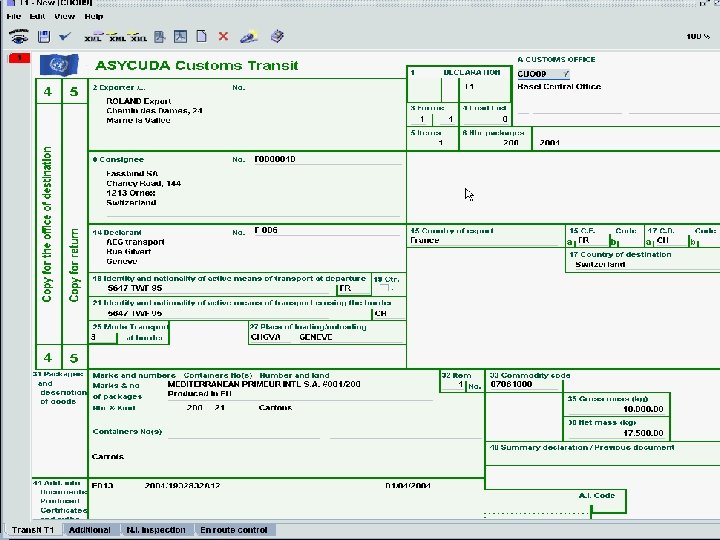Click the border transport nationality CH field
720x540 pixels.
coord(388,314)
